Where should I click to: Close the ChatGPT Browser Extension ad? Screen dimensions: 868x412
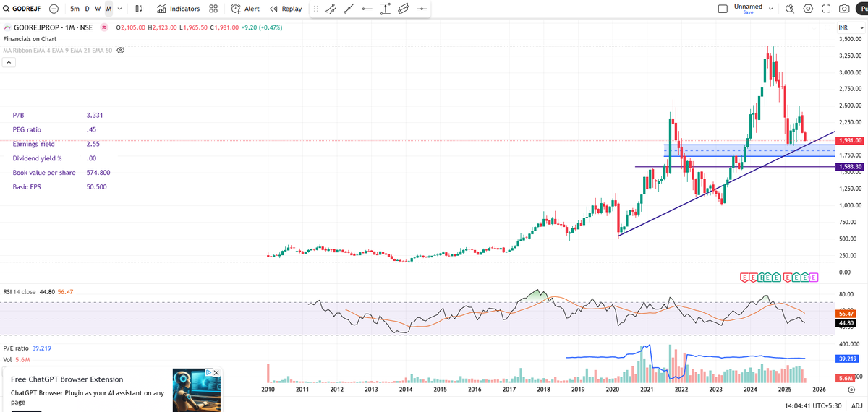(216, 373)
